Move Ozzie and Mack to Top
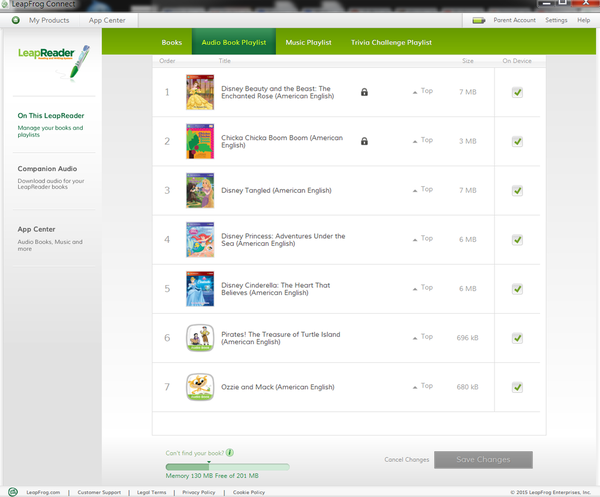The width and height of the screenshot is (600, 497). coord(423,386)
